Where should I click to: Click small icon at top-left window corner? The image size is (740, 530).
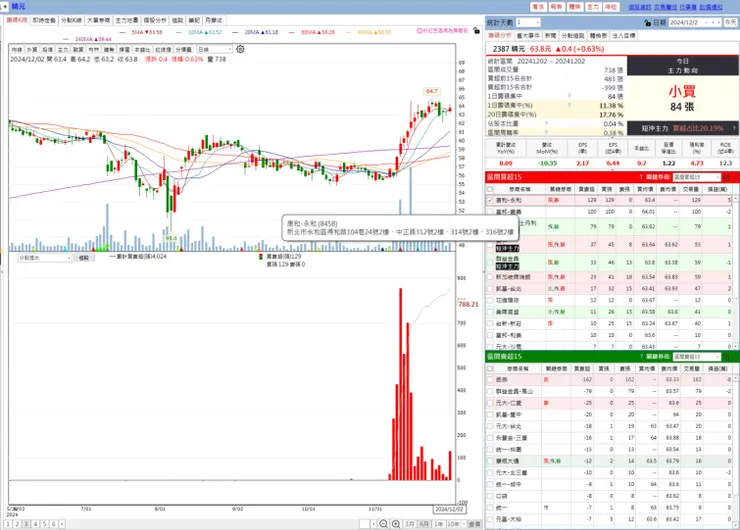click(4, 7)
